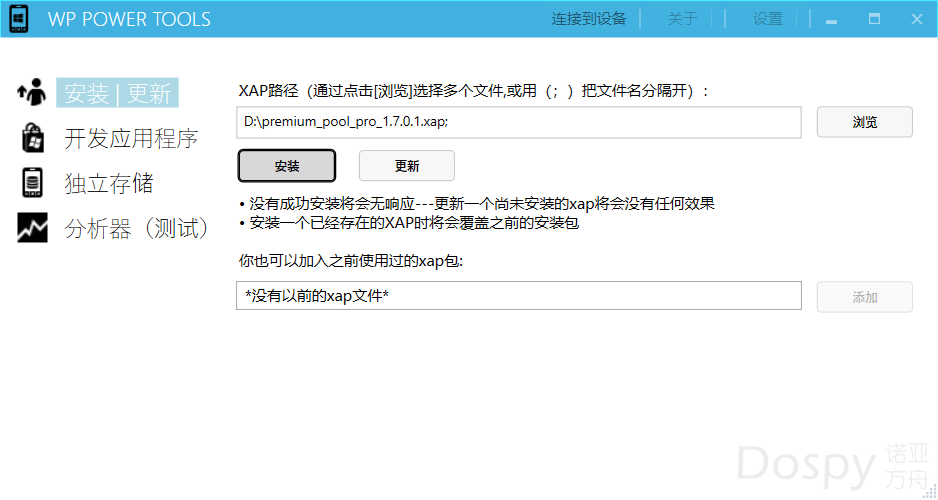Click the shopping bag icon for 开发应用程序
This screenshot has height=500, width=938.
pyautogui.click(x=32, y=137)
